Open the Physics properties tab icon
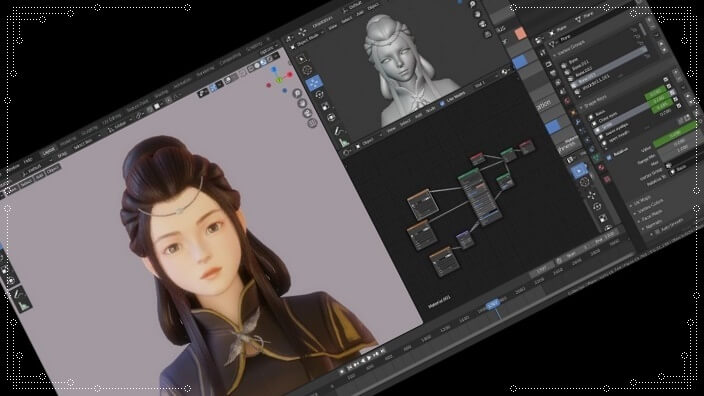 587,140
